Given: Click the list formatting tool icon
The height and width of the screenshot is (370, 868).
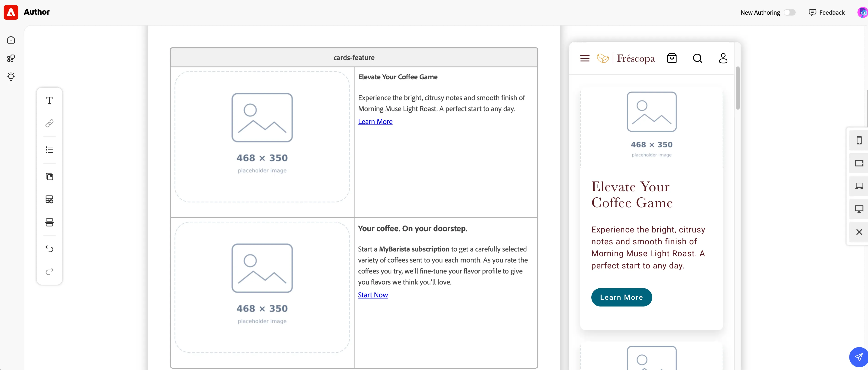Looking at the screenshot, I should tap(49, 150).
